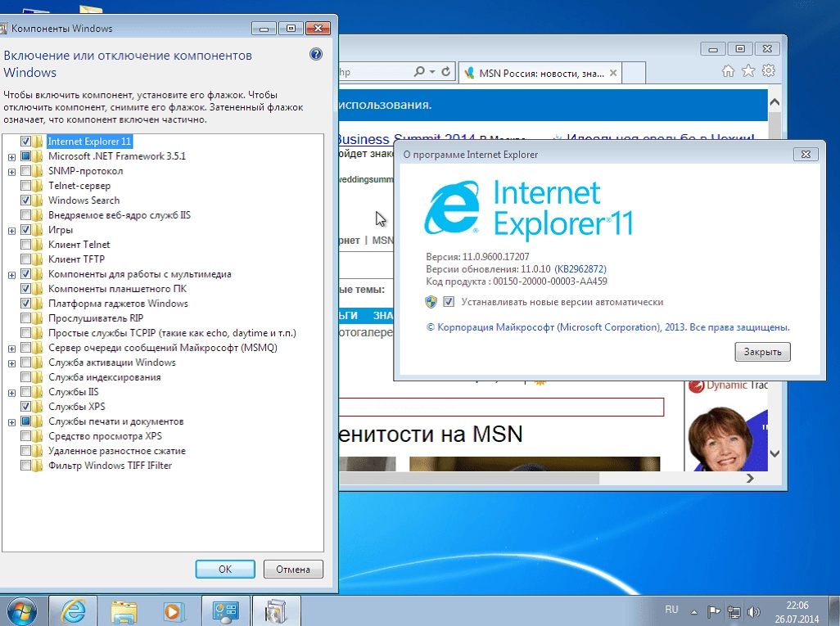Open the address bar search dropdown arrow

coord(431,72)
